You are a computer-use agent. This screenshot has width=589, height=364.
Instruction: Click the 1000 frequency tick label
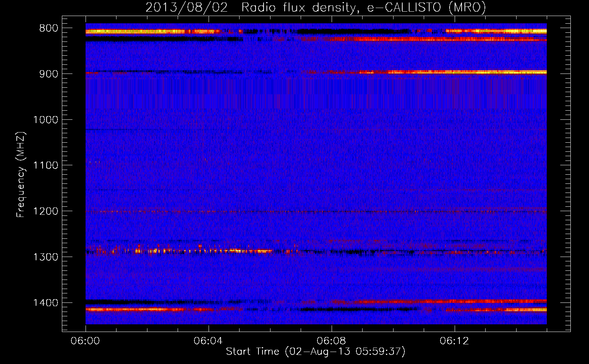click(45, 120)
